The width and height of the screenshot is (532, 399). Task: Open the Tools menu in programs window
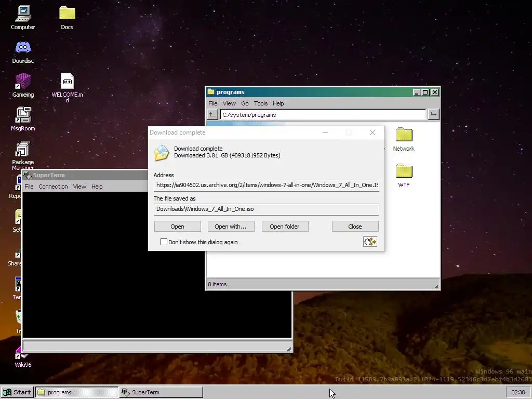click(261, 103)
